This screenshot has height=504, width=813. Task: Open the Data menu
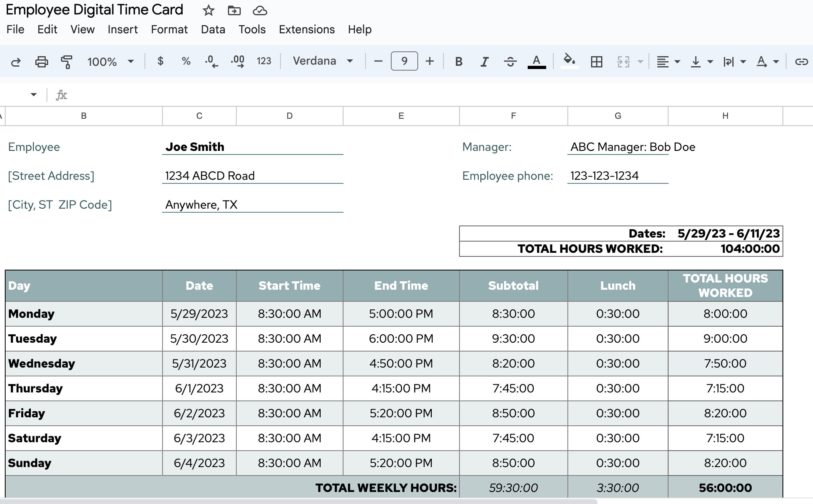click(213, 29)
